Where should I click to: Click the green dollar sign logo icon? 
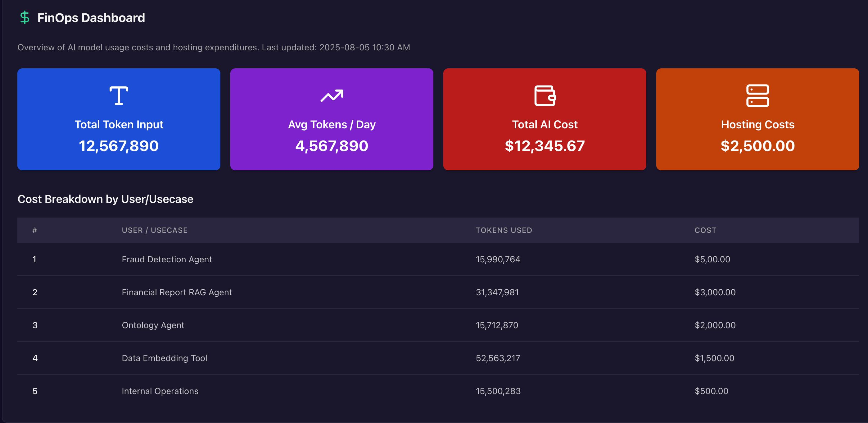pos(25,17)
